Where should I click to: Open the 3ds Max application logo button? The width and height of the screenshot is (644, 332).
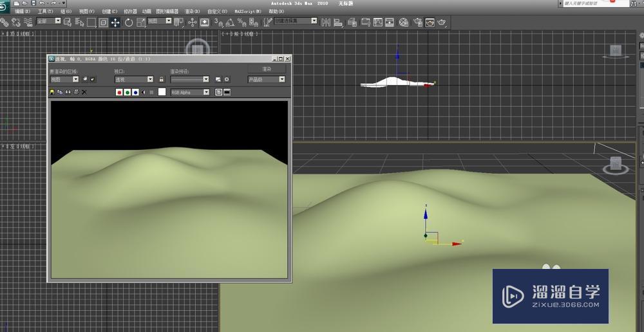[3, 6]
